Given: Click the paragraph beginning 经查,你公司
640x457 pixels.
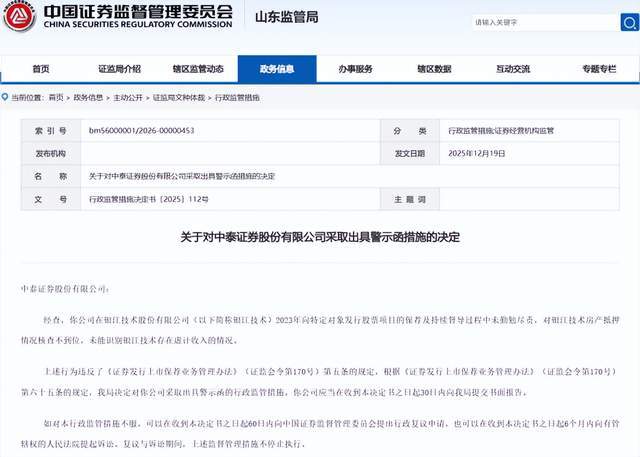Looking at the screenshot, I should [x=320, y=330].
